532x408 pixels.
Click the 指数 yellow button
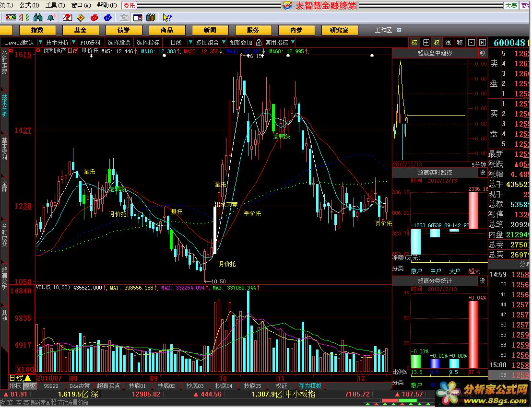click(x=37, y=30)
